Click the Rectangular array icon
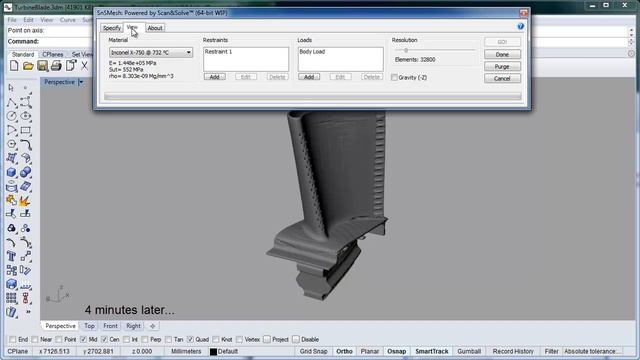Viewport: 640px width, 360px height. (x=11, y=298)
